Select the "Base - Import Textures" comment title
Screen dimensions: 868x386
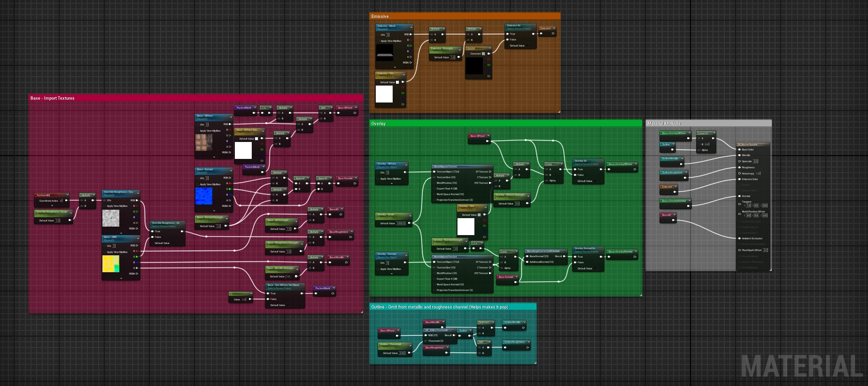pyautogui.click(x=53, y=98)
